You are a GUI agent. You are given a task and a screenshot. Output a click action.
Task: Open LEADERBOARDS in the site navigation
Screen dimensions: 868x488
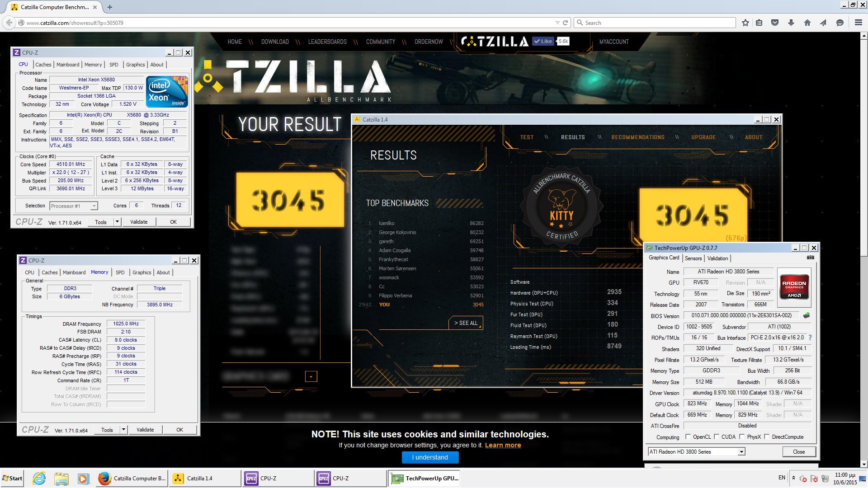point(327,42)
